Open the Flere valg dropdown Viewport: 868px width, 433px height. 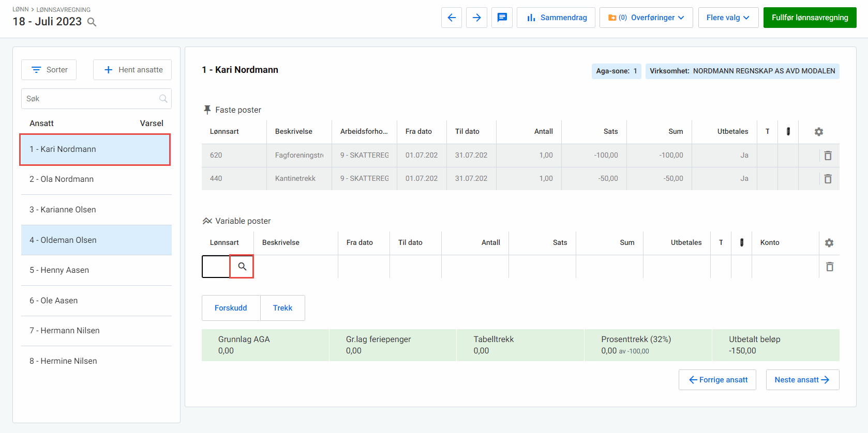coord(728,18)
